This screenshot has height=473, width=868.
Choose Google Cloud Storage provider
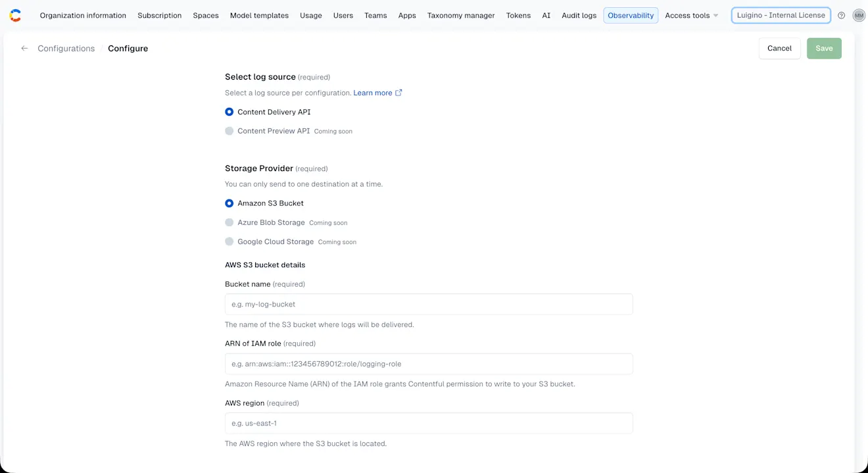229,241
